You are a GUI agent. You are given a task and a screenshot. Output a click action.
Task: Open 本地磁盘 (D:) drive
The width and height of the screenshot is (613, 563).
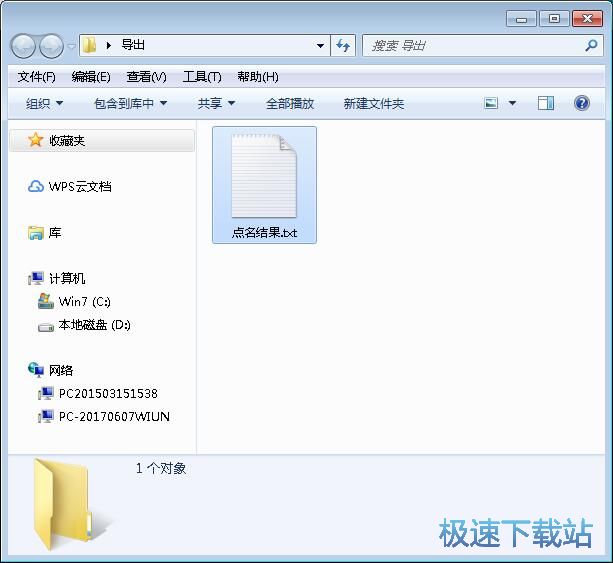(94, 325)
